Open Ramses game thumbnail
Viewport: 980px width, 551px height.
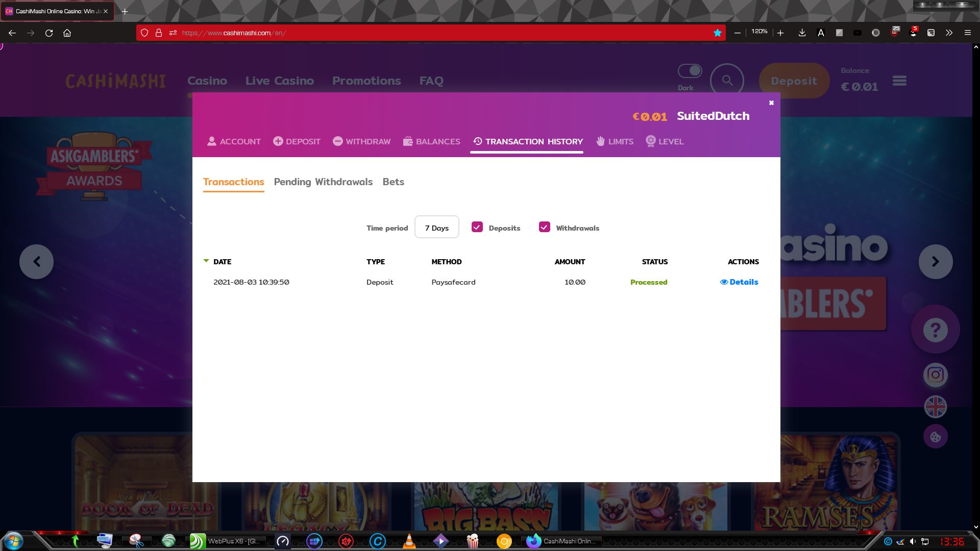[826, 483]
